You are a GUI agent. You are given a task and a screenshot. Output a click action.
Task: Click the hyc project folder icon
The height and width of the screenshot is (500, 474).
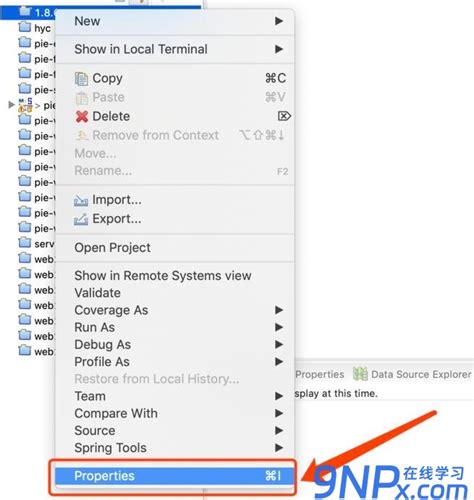25,27
